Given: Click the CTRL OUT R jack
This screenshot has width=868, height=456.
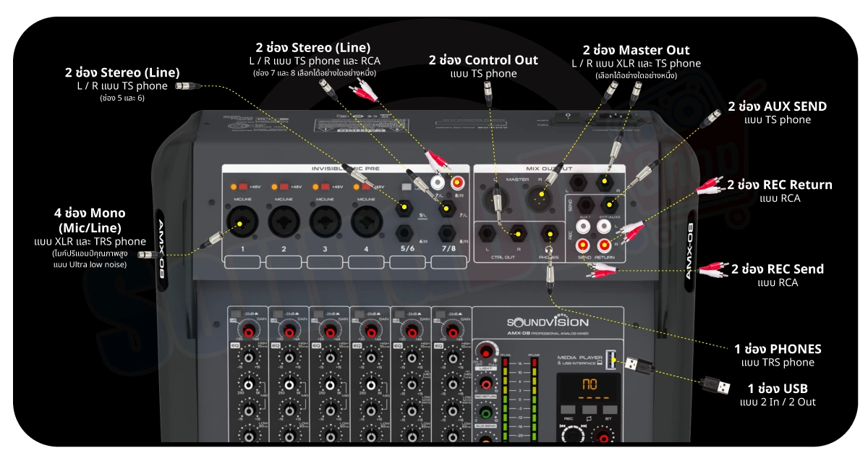Looking at the screenshot, I should point(517,235).
